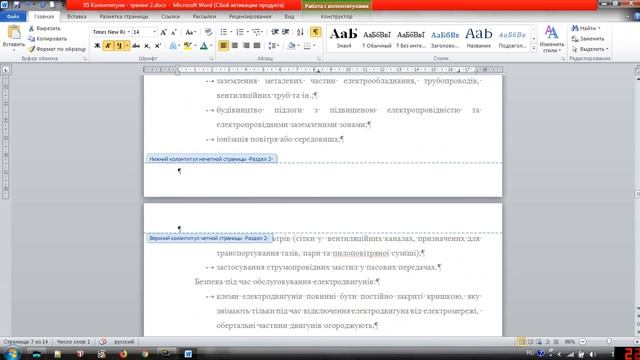
Task: Switch to Web Layout view in the status bar
Action: 539,342
